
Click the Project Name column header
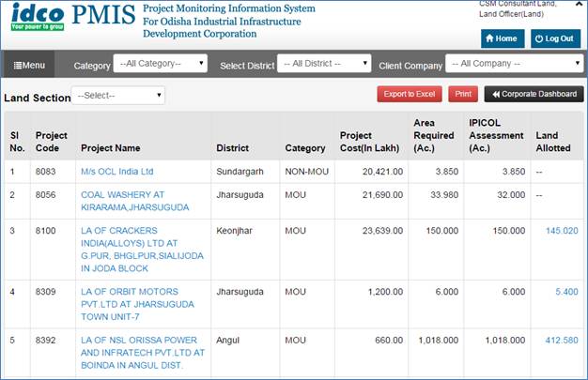pos(111,148)
